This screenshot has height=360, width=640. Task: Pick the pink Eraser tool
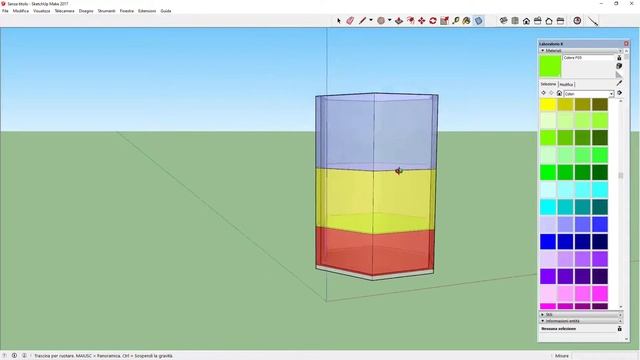[350, 20]
